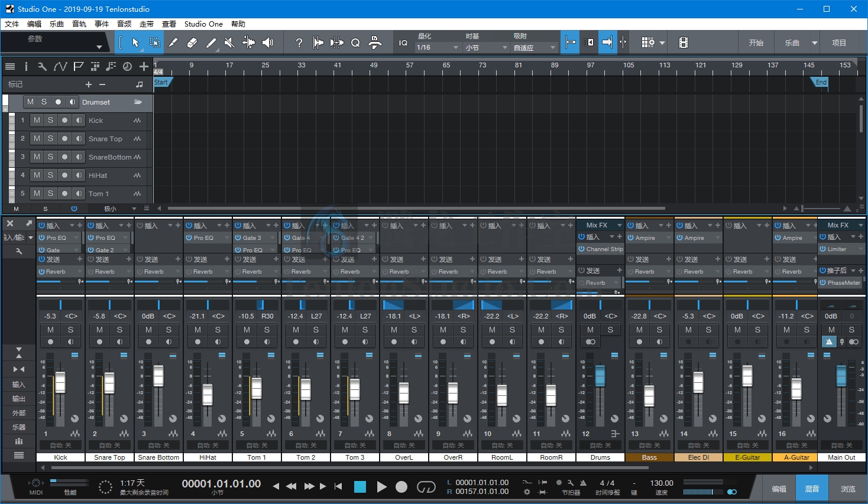Screen dimensions: 868x504
Task: Adjust the Kick channel volume fader
Action: (x=60, y=383)
